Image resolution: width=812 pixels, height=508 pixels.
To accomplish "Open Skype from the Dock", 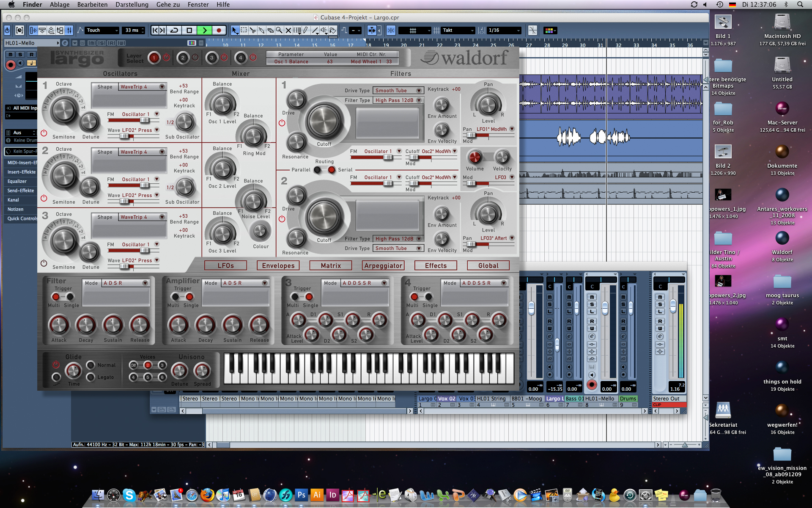I will 129,494.
